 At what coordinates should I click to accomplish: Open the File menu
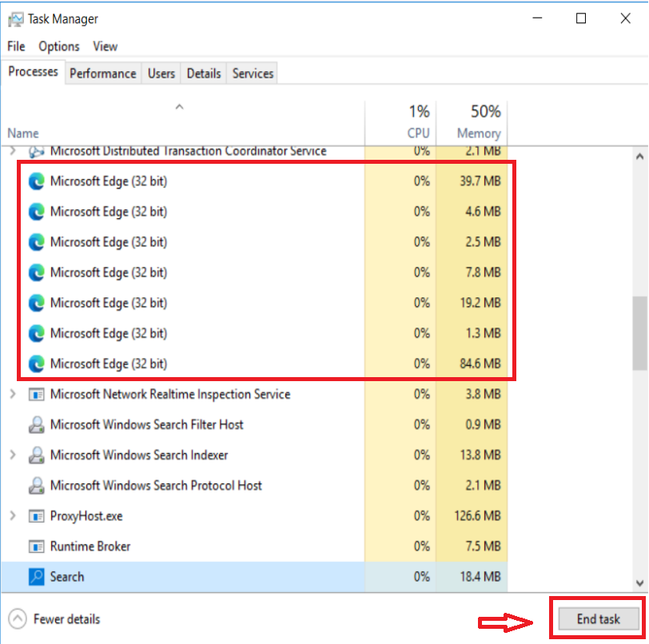point(16,46)
